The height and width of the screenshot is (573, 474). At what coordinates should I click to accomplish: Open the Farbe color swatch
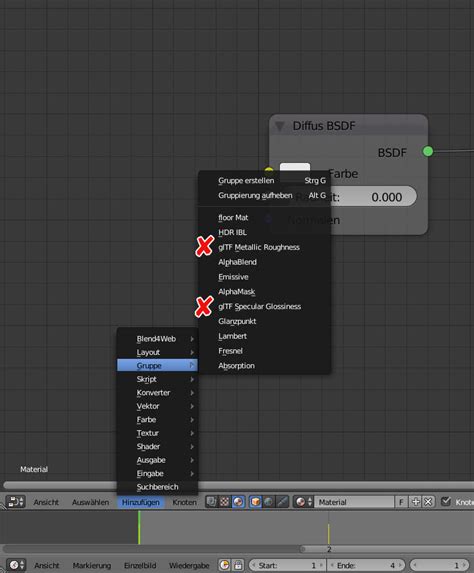(295, 167)
